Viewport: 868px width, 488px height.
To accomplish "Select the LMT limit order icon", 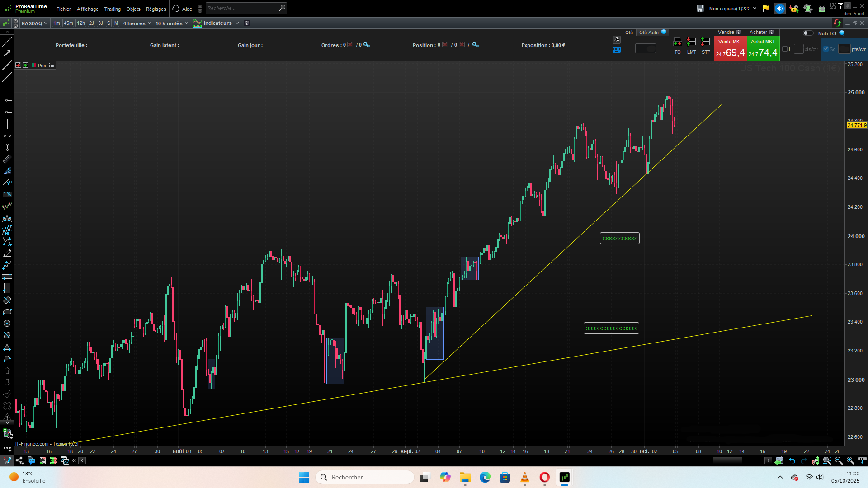I will 692,46.
